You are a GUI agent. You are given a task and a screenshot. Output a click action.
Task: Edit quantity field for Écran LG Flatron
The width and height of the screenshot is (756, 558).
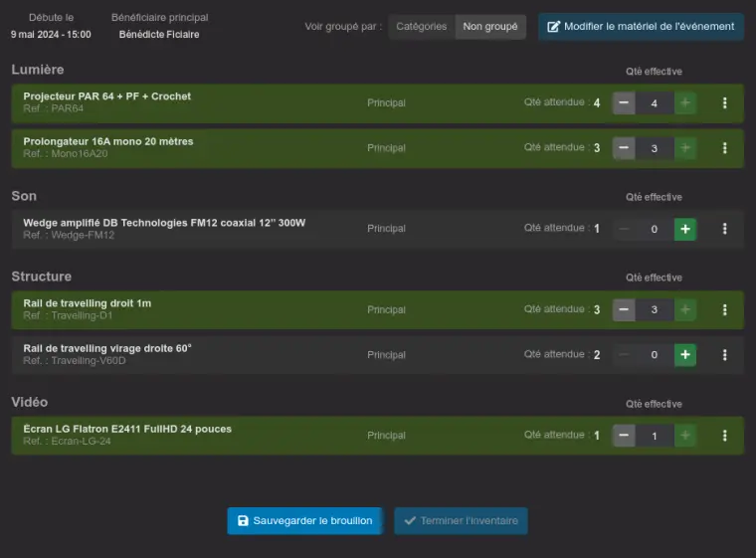click(x=655, y=436)
